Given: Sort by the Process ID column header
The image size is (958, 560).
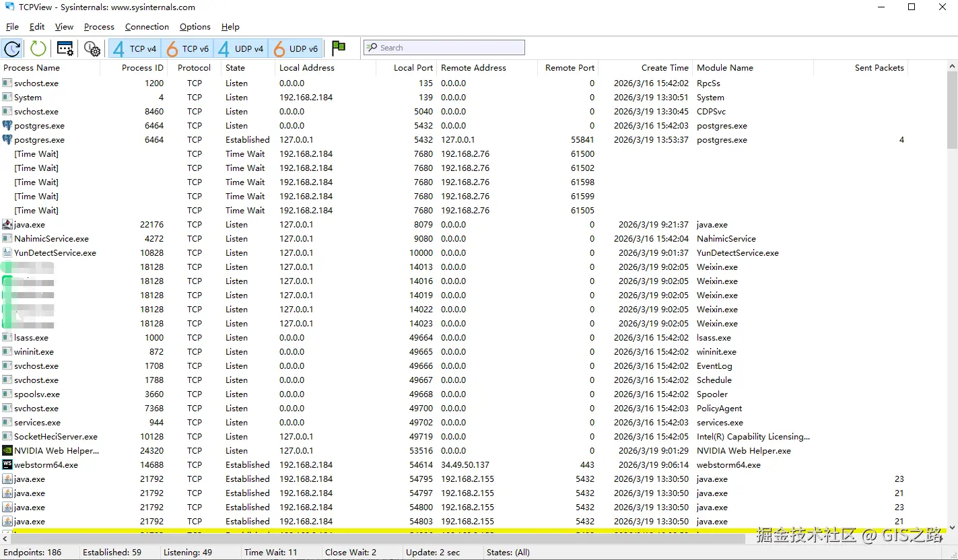Looking at the screenshot, I should click(133, 68).
